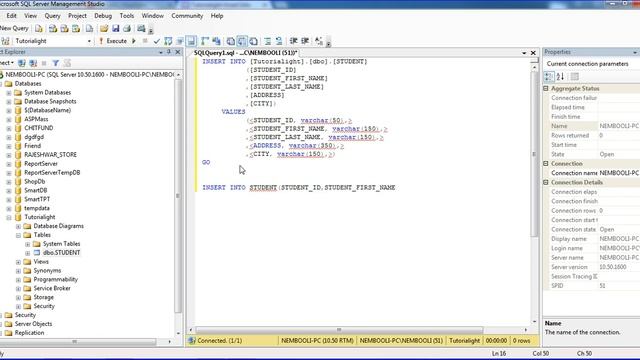Click the Uncomment selected lines icon
Image resolution: width=640 pixels, height=360 pixels.
coord(279,41)
